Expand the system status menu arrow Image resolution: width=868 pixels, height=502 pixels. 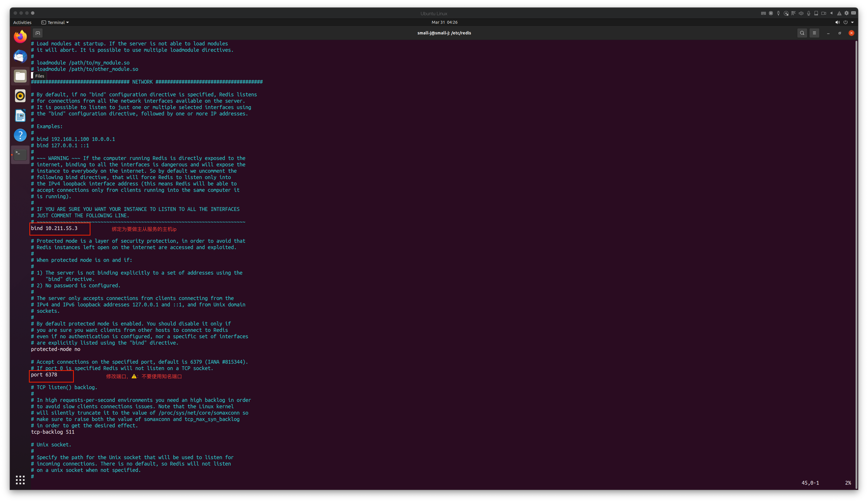pyautogui.click(x=852, y=22)
